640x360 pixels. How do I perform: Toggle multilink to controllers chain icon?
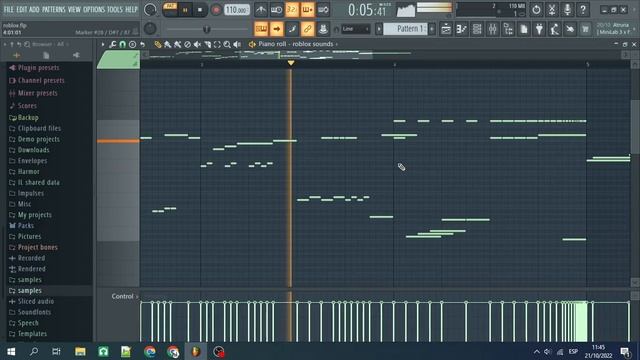(x=307, y=29)
